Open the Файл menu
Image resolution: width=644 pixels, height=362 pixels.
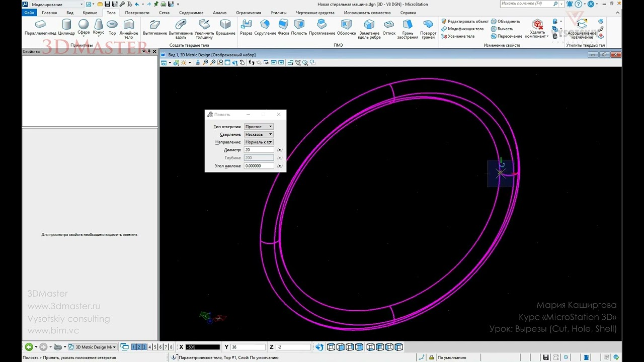29,13
